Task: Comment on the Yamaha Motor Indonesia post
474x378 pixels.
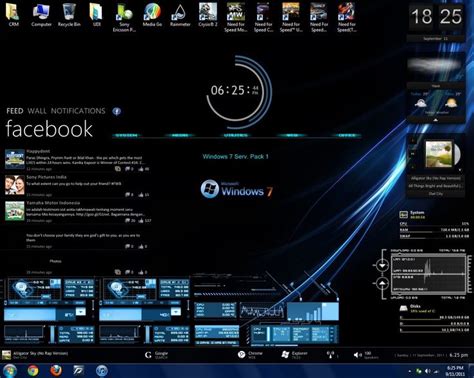Action: pos(128,220)
